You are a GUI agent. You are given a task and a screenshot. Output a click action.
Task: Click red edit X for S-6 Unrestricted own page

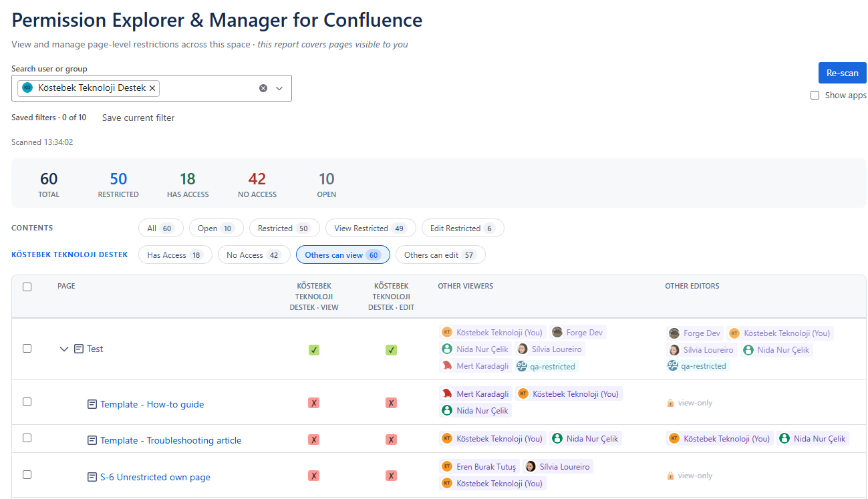[391, 476]
